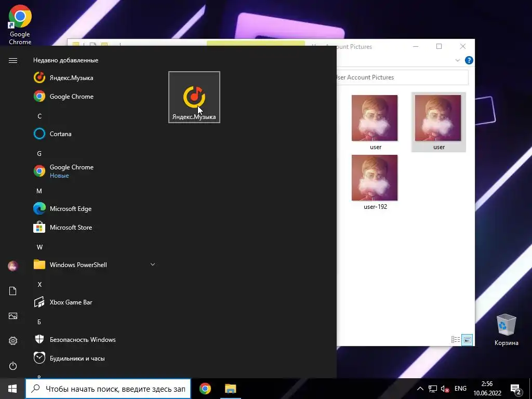
Task: Expand Start menu hamburger navigation
Action: point(13,60)
